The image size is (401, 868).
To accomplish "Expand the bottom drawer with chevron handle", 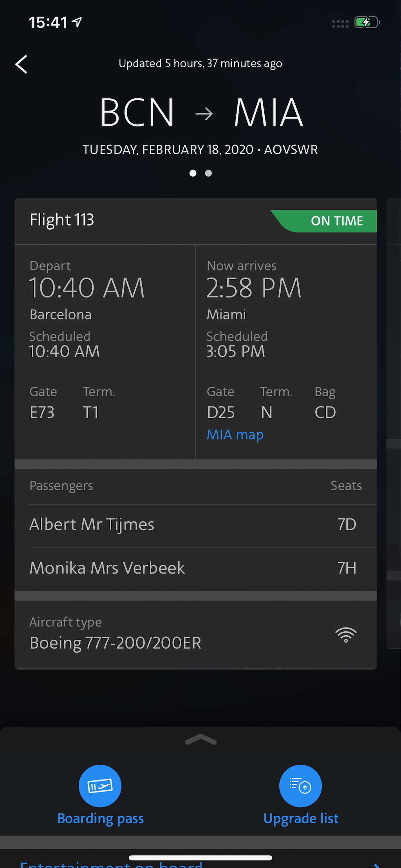I will pyautogui.click(x=200, y=740).
